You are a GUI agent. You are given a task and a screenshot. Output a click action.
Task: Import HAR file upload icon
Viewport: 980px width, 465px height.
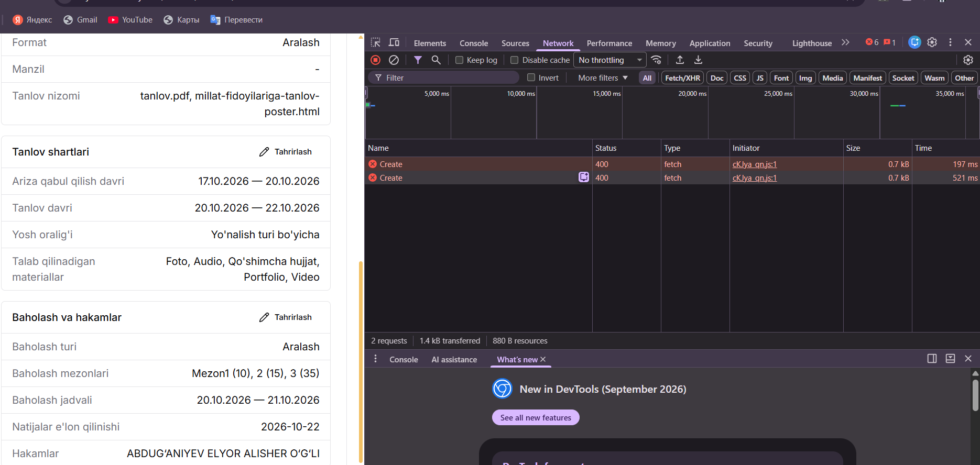click(x=680, y=60)
